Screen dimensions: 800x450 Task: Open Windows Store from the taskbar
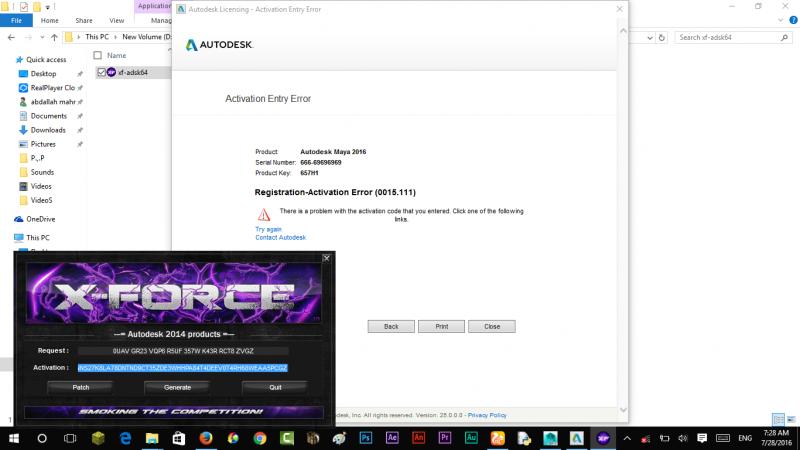pyautogui.click(x=179, y=438)
